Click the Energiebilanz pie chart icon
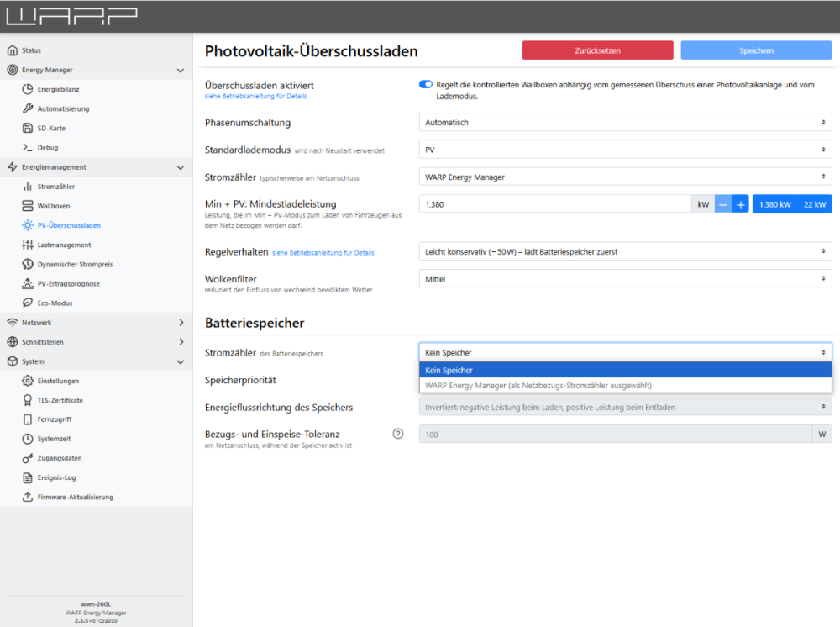 (28, 89)
